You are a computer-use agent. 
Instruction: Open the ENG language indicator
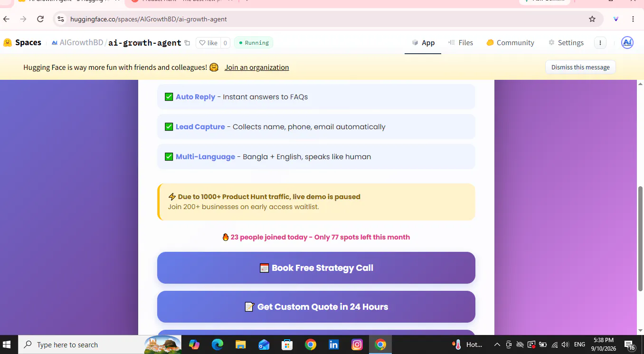[579, 344]
